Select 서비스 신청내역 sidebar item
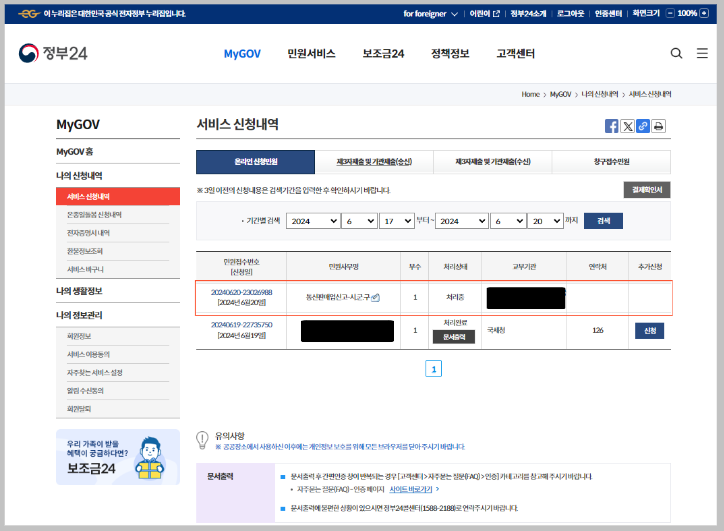Viewport: 724px width, 531px height. pyautogui.click(x=118, y=196)
